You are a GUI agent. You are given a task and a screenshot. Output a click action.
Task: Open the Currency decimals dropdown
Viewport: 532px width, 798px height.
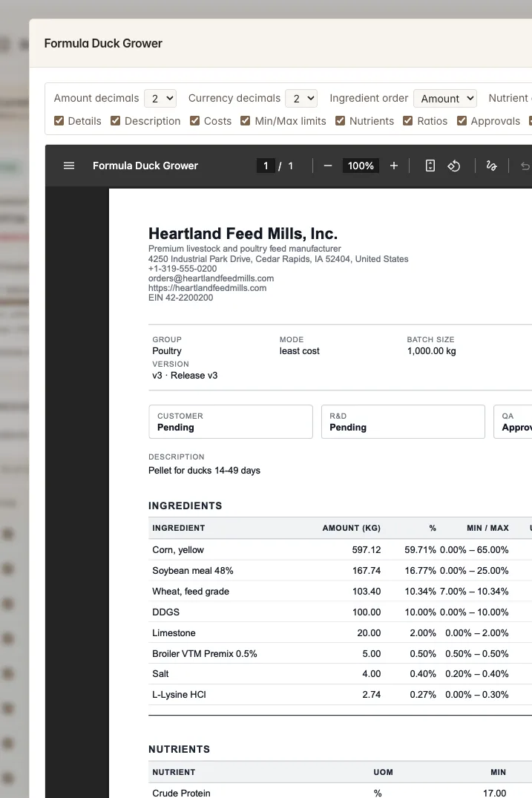click(x=301, y=98)
